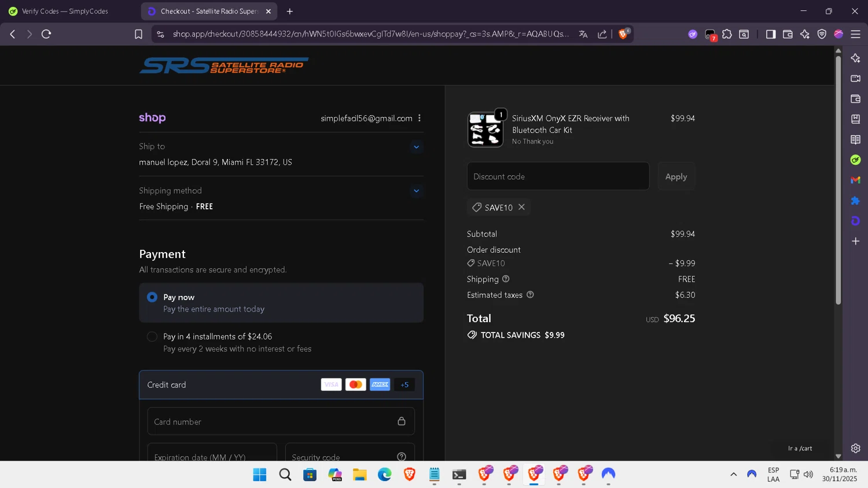The image size is (868, 488).
Task: Click shipping help question mark icon
Action: pos(506,279)
